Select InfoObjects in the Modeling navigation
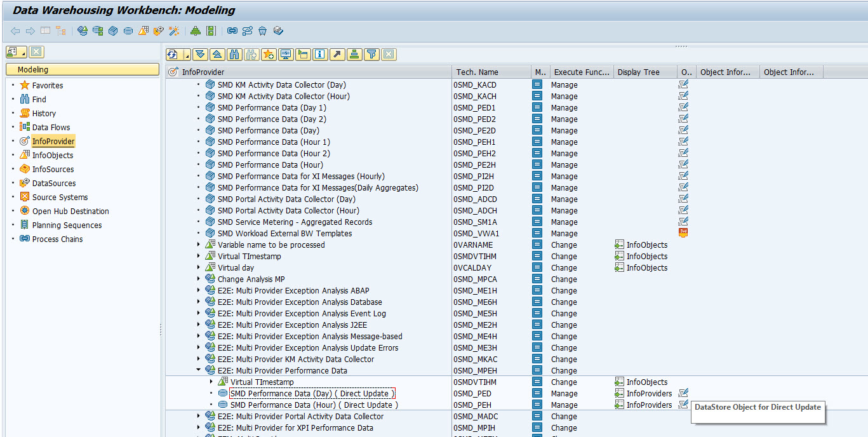The width and height of the screenshot is (868, 437). 53,155
